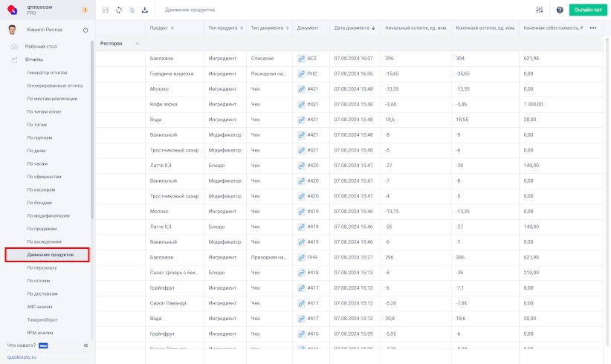The width and height of the screenshot is (611, 364).
Task: Open По вхождениям report
Action: 44,241
